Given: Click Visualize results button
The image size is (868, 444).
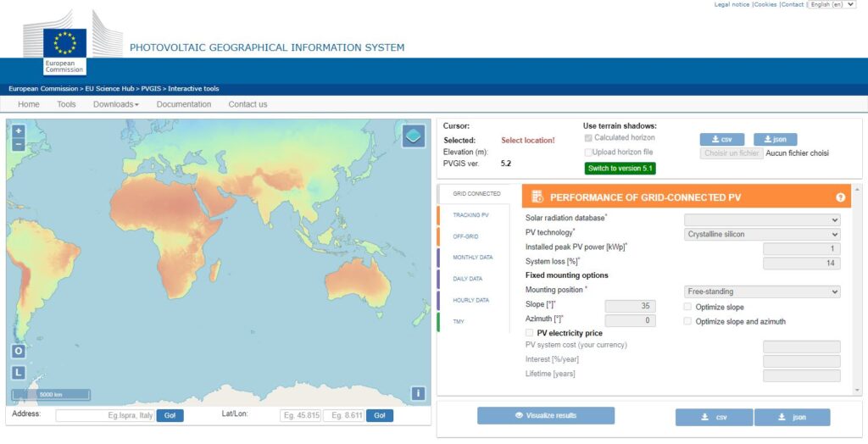Looking at the screenshot, I should (546, 416).
